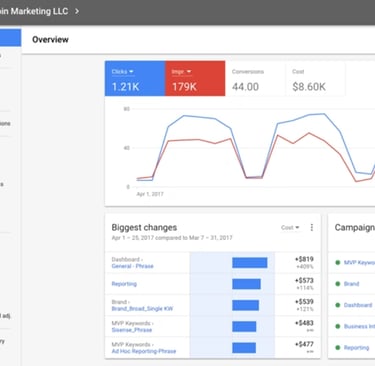Select the Cost $8.60K metric tile

tap(315, 79)
